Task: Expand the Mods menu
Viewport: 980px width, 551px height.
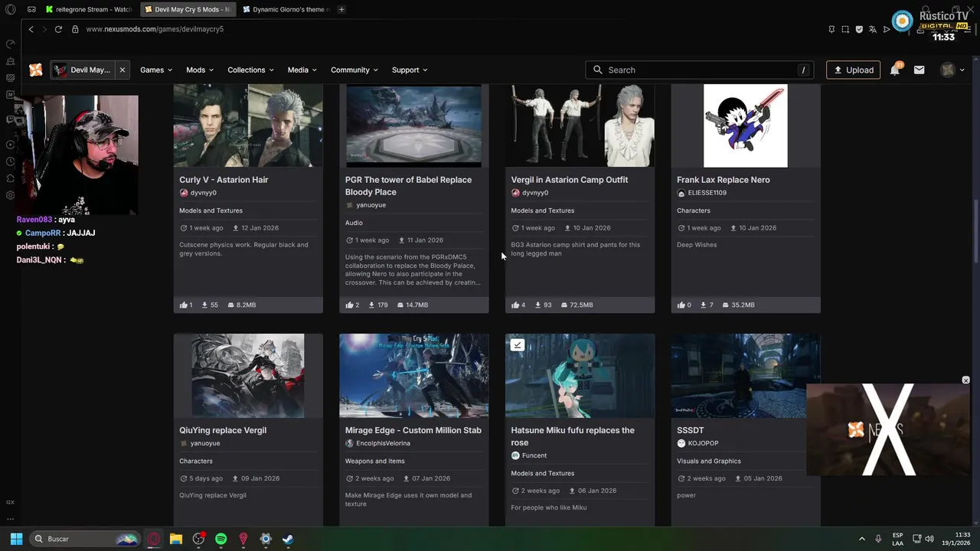Action: 200,70
